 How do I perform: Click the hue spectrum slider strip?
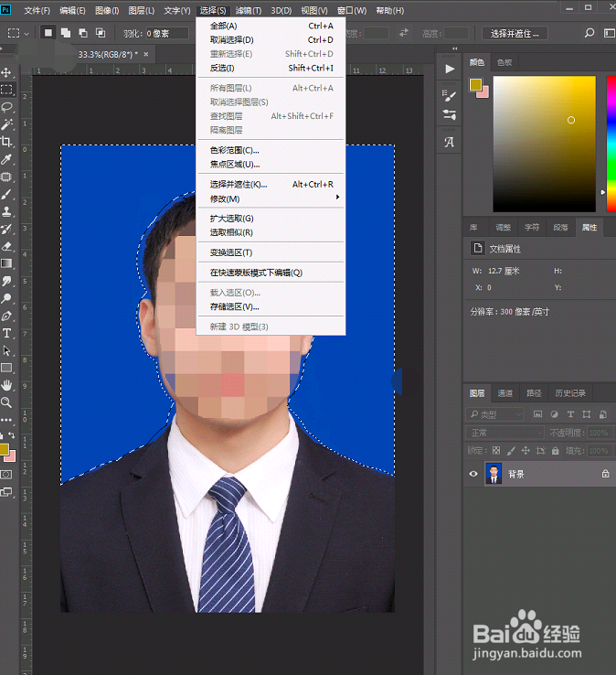click(x=611, y=144)
